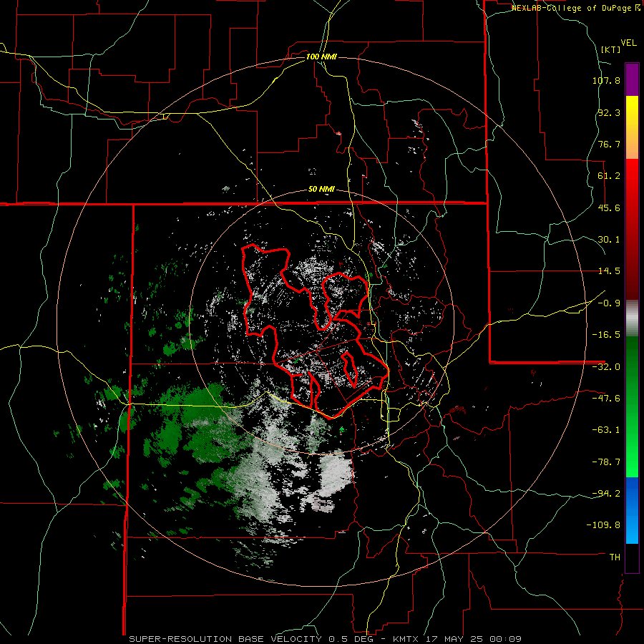Click the 50 NMI range ring label
The image size is (644, 644).
321,190
